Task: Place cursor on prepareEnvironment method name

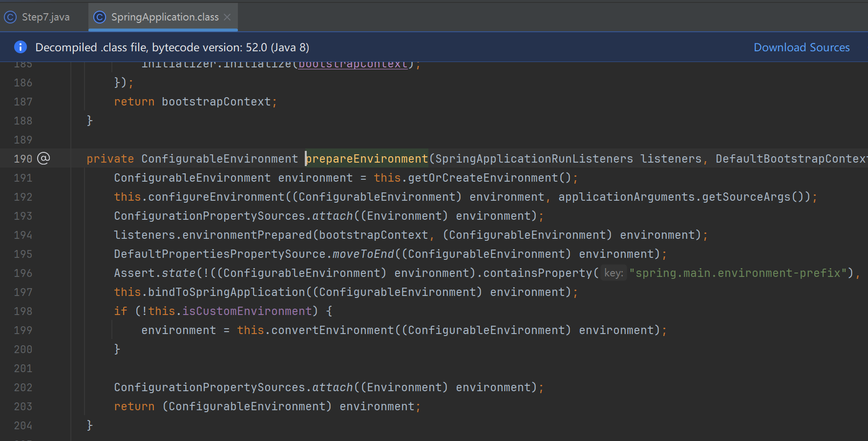Action: tap(367, 159)
